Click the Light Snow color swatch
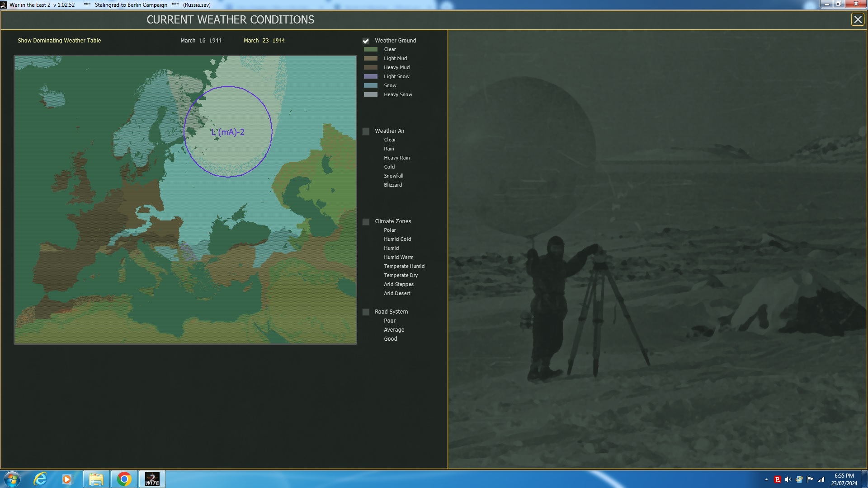 (x=370, y=77)
